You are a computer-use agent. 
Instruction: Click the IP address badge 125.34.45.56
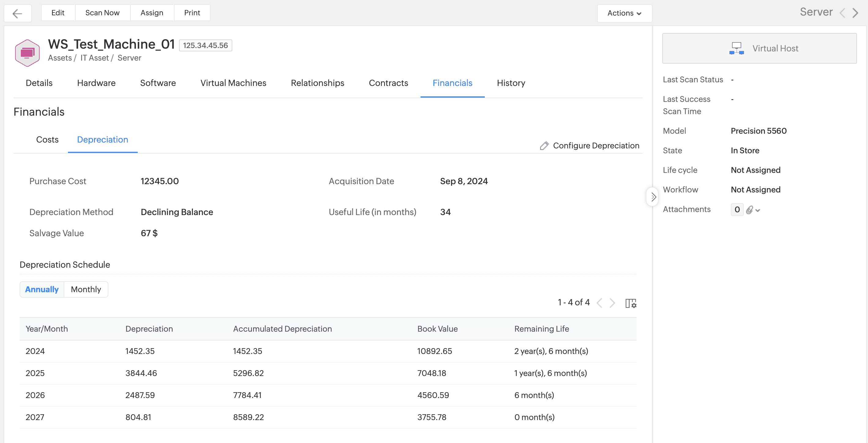(205, 46)
